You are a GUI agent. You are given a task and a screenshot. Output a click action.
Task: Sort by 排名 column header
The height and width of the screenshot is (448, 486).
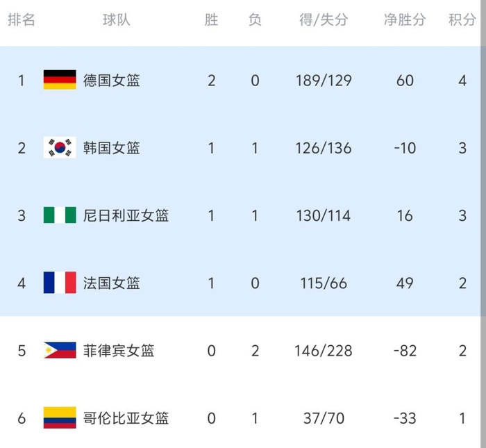(22, 20)
